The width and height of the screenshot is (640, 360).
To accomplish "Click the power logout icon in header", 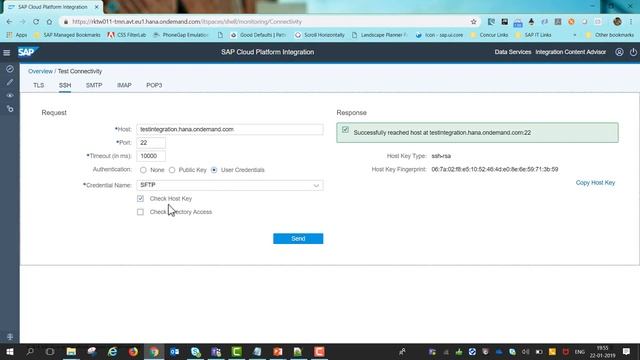I will pos(633,52).
